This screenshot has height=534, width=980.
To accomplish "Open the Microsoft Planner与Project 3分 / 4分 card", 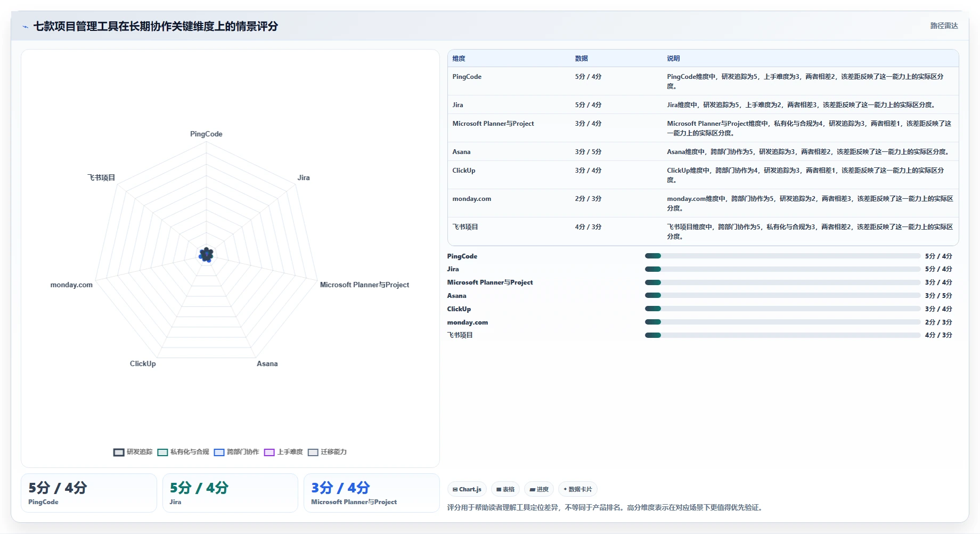I will (x=371, y=493).
